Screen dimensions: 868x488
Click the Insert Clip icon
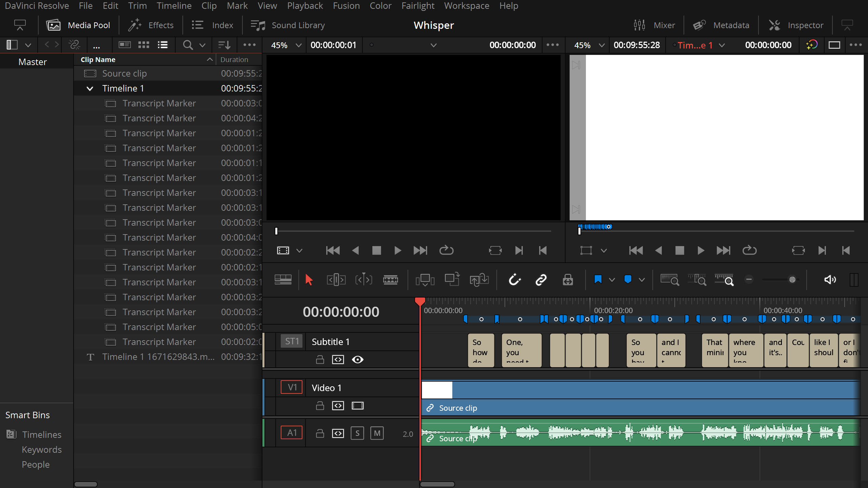(x=425, y=280)
